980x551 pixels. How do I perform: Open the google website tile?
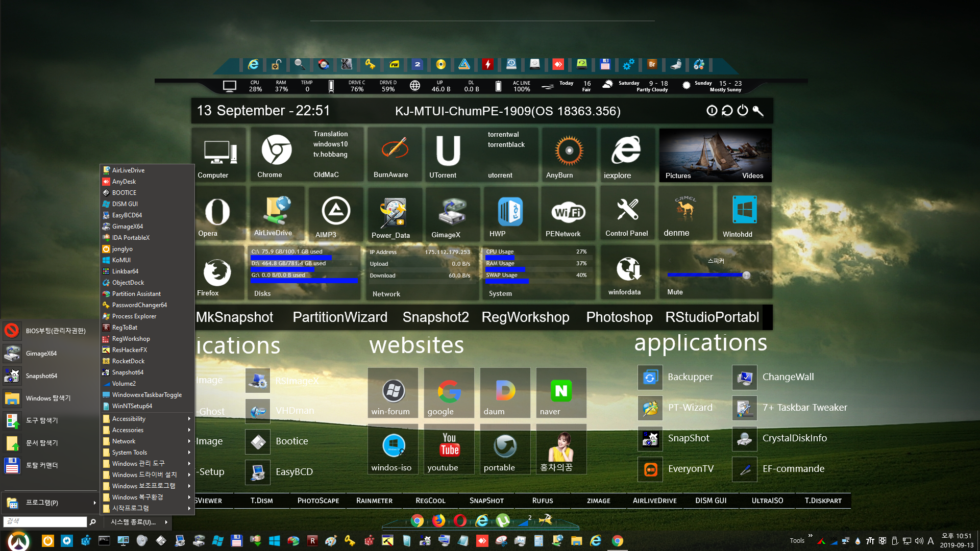[449, 392]
